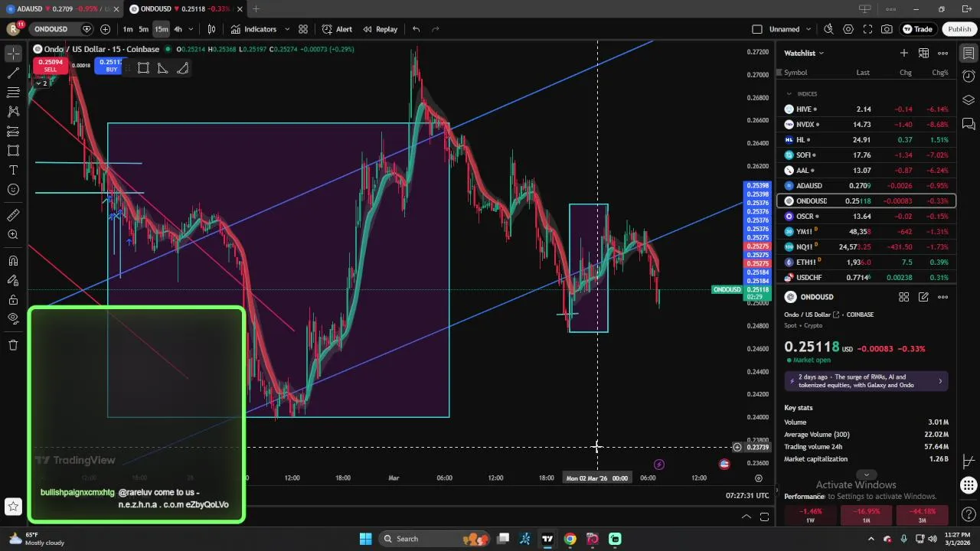The height and width of the screenshot is (551, 980).
Task: Select the Text annotation tool
Action: (x=13, y=170)
